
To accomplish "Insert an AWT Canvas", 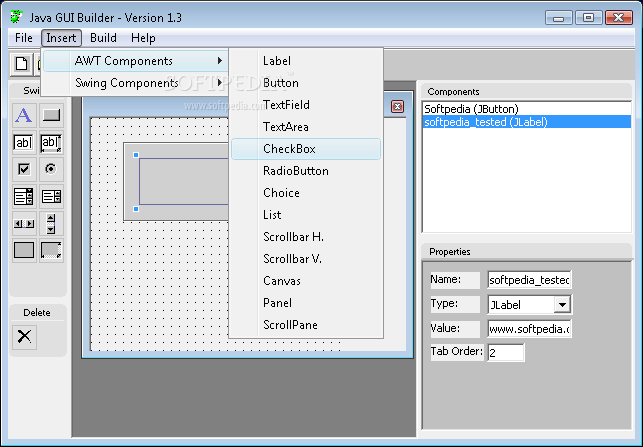I will point(306,281).
